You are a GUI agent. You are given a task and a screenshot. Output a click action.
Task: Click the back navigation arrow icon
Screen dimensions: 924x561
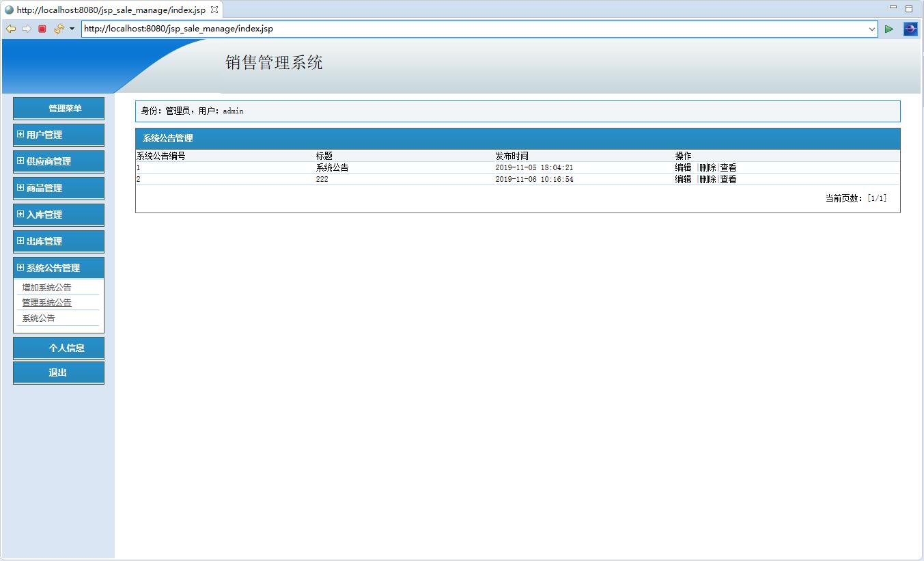[x=10, y=29]
